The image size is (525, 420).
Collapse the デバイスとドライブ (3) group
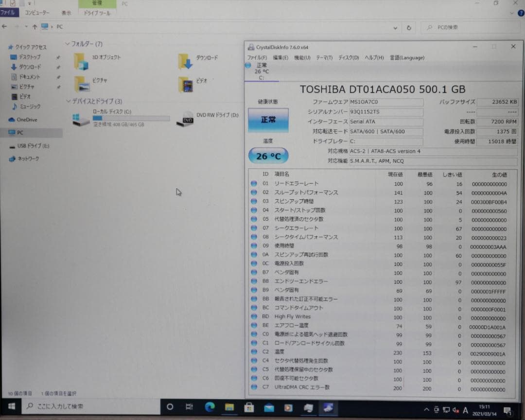[69, 101]
